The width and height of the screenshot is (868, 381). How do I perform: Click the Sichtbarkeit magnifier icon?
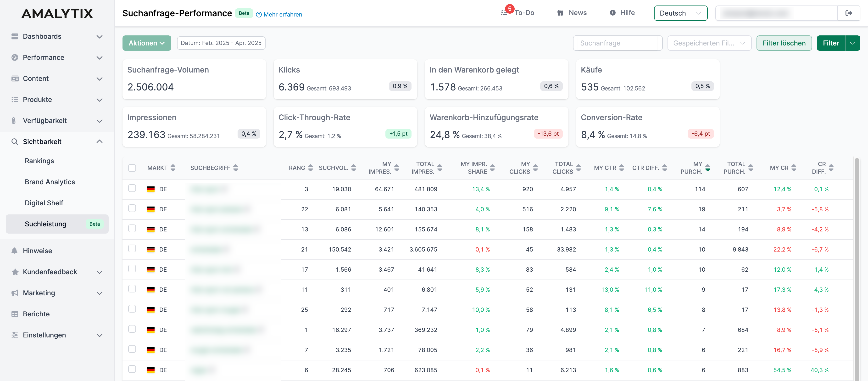pos(15,142)
